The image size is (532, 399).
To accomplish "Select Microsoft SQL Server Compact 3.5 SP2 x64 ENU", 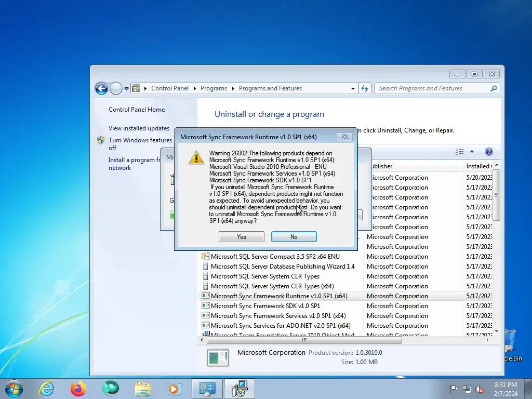I will point(275,257).
